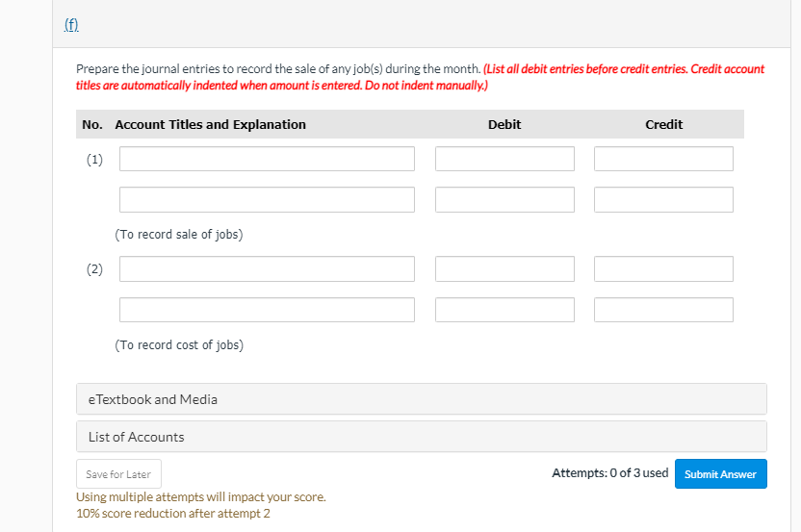Open the (f) section link
Image resolution: width=801 pixels, height=532 pixels.
71,24
